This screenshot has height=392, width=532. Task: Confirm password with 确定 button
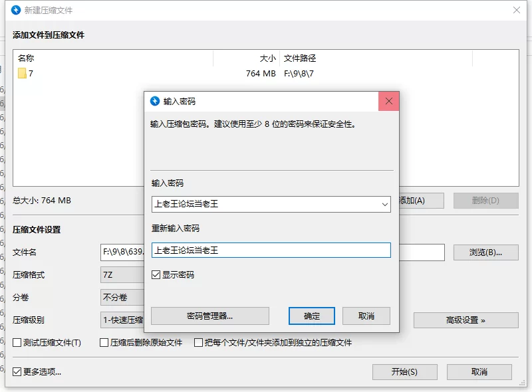312,316
